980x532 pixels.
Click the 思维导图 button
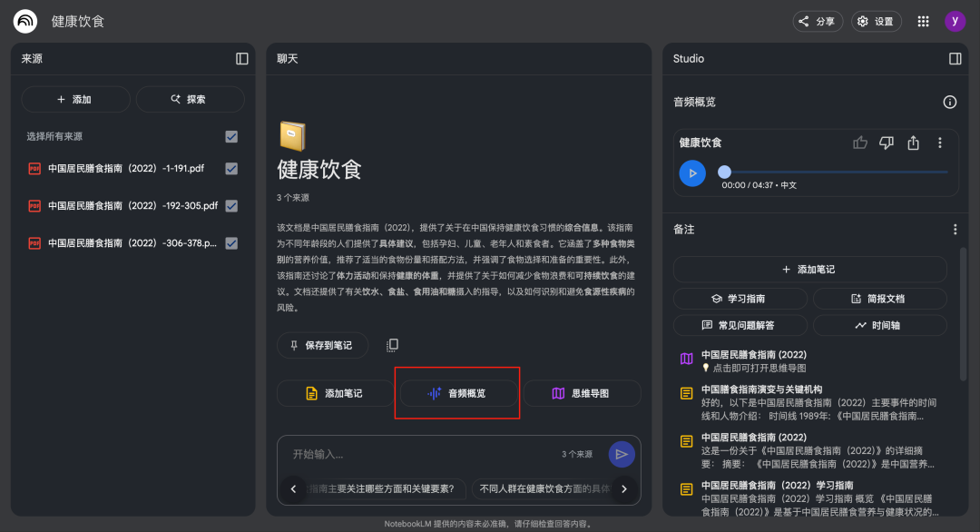click(582, 393)
